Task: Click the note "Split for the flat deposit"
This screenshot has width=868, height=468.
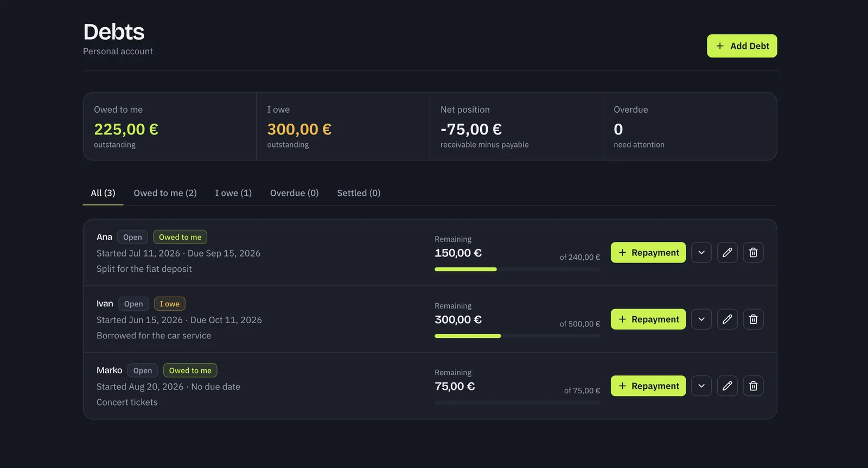Action: coord(144,269)
